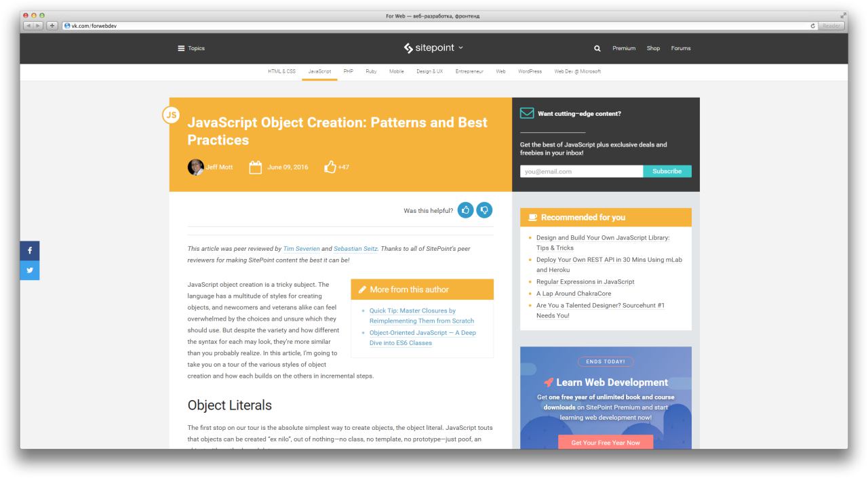Share article via Facebook icon
868x478 pixels.
tap(29, 250)
